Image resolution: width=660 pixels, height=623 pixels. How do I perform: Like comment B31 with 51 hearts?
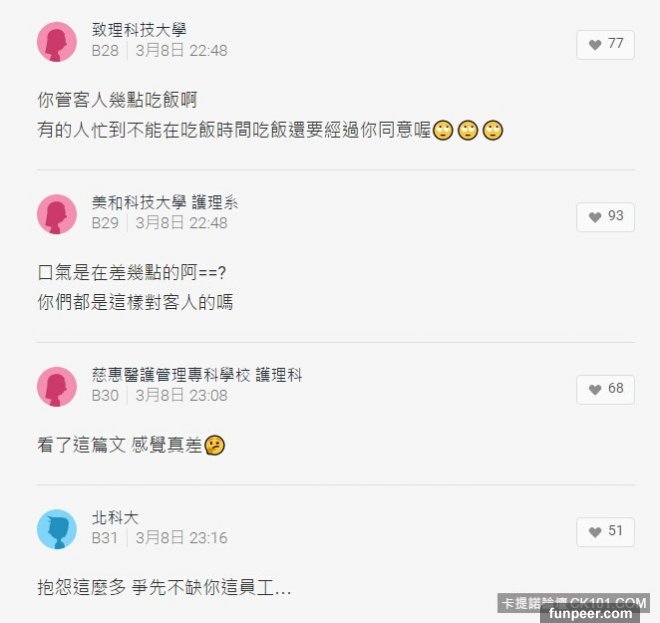pyautogui.click(x=605, y=532)
